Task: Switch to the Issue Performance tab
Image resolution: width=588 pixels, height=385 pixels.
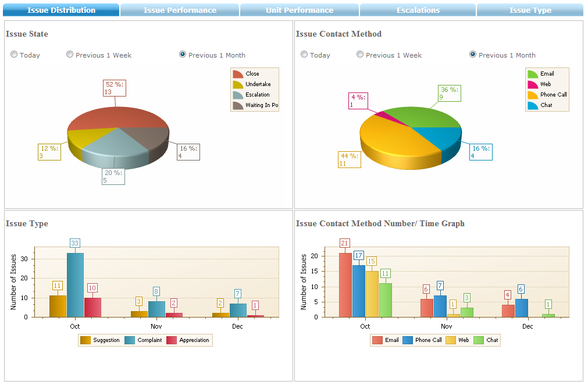Action: [x=179, y=9]
